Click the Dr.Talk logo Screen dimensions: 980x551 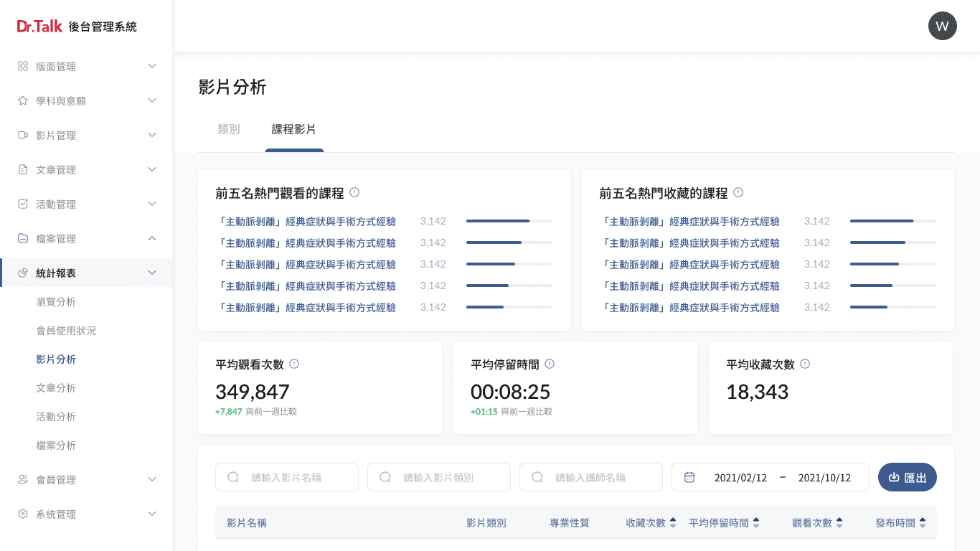click(40, 27)
